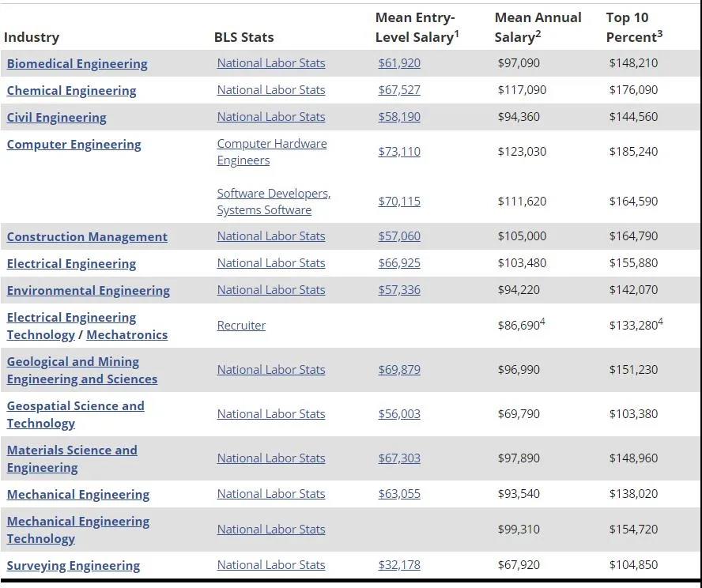Open the Recruiter link
This screenshot has height=588, width=702.
tap(241, 326)
